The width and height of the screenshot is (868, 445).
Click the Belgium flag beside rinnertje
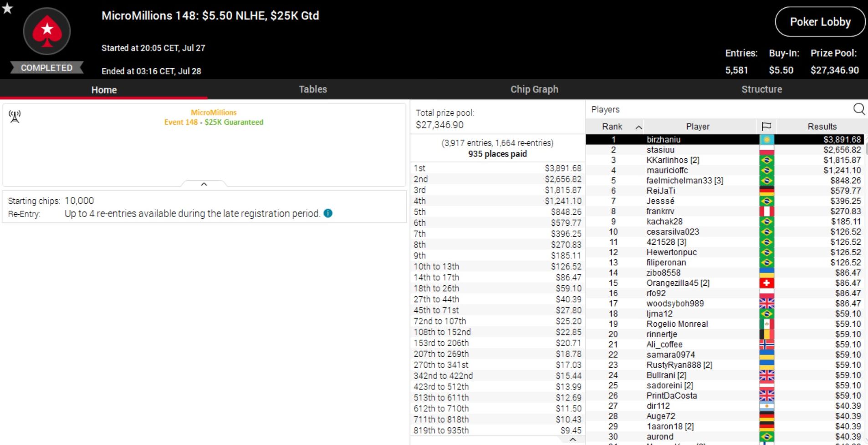click(x=766, y=334)
